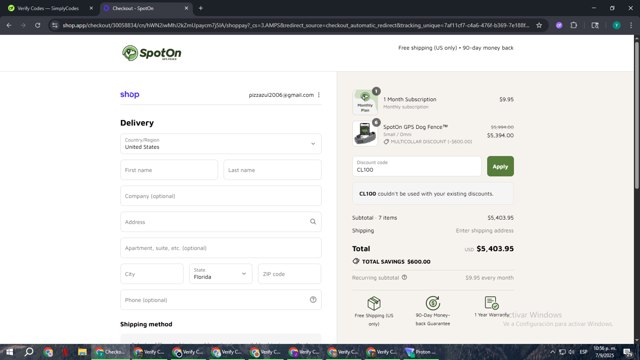Open Windows taskbar search
Screen dimensions: 640x360
pos(29,352)
